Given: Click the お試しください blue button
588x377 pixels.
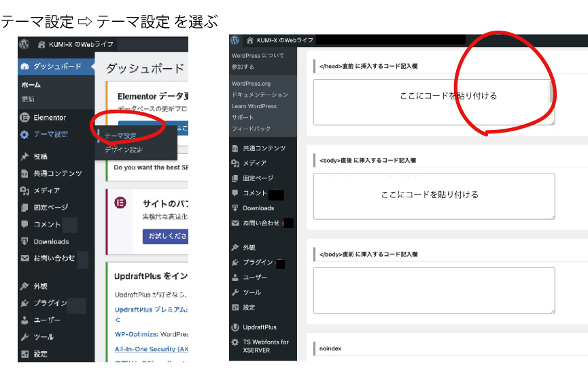Looking at the screenshot, I should [165, 236].
